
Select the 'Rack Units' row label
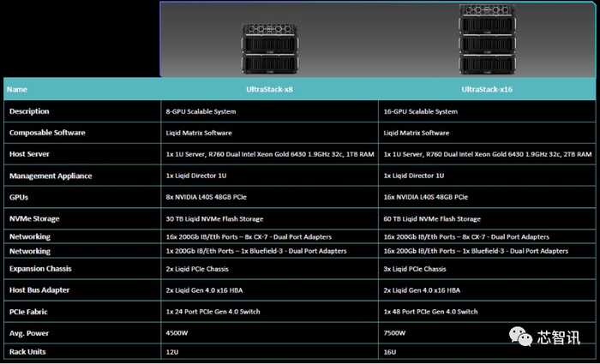pos(27,352)
